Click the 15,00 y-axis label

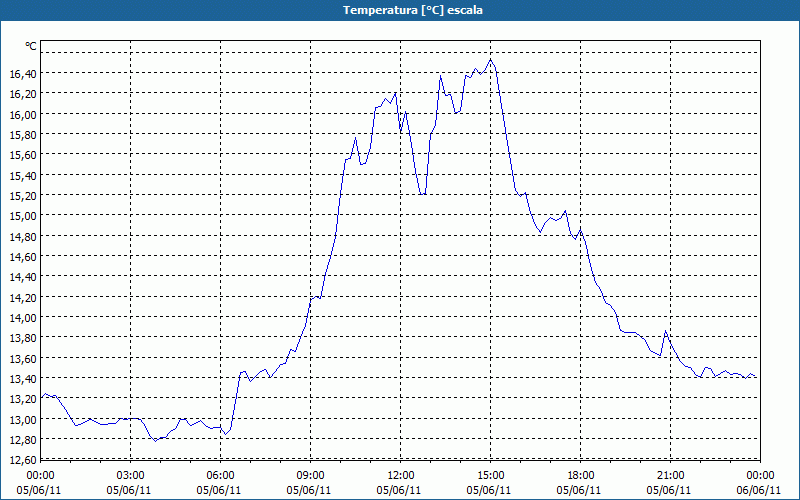tap(23, 216)
